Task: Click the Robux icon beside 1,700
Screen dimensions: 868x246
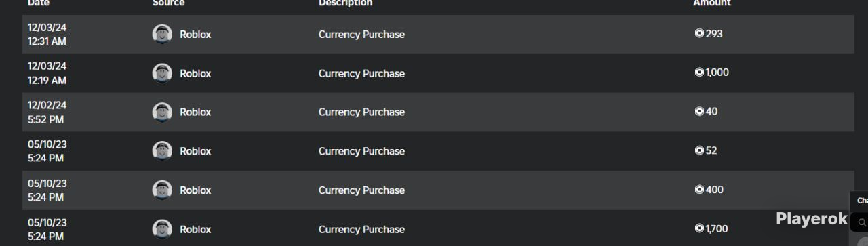Action: click(x=699, y=228)
